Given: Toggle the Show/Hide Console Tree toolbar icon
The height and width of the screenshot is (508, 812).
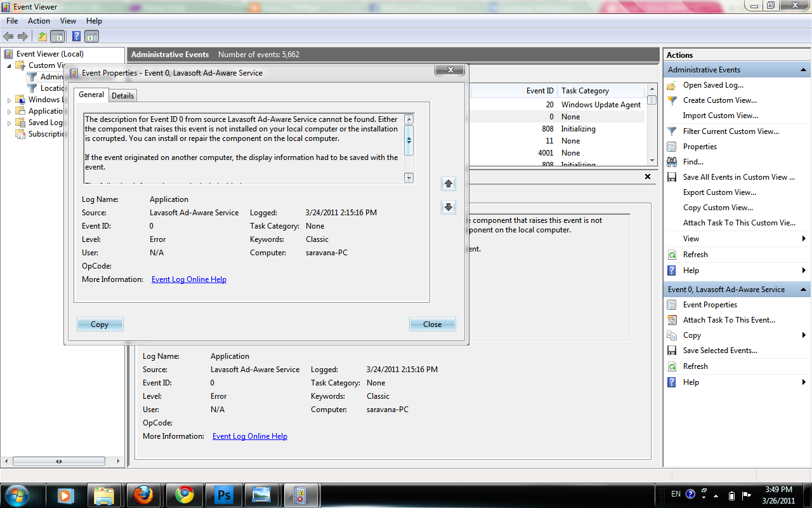Looking at the screenshot, I should 58,36.
